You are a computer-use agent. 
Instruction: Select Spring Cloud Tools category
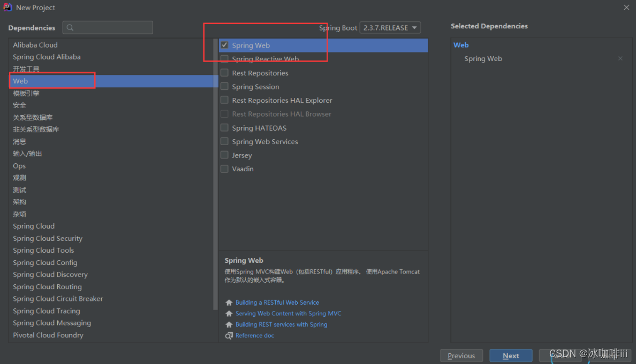(111, 250)
